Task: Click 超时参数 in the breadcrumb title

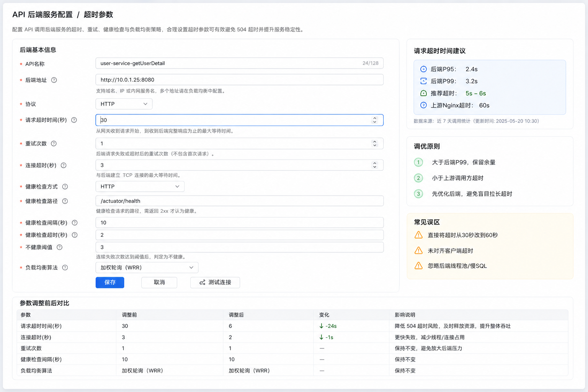Action: tap(98, 15)
